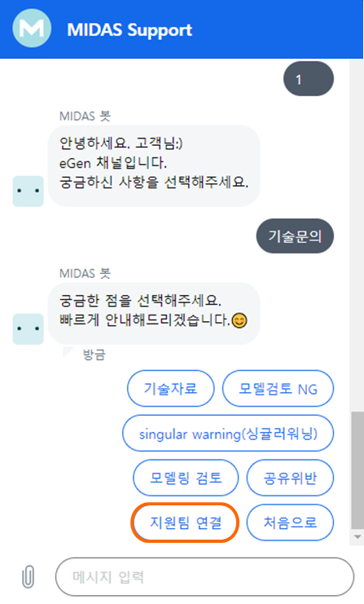Click the sent message bubble "1"

pos(309,79)
